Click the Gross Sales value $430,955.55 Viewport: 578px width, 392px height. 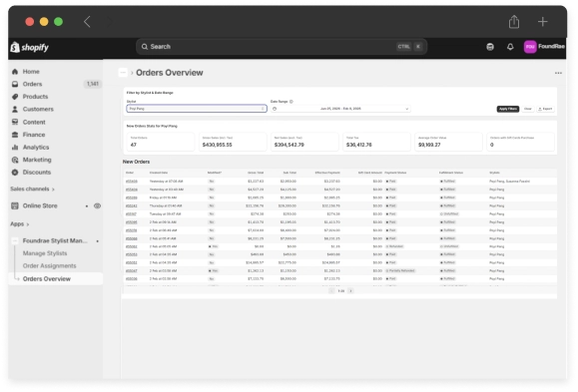217,145
